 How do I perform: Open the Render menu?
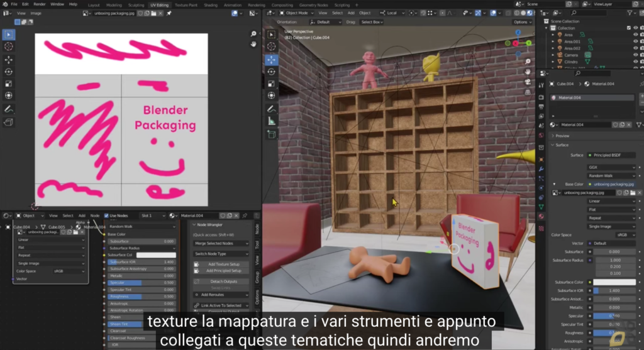pyautogui.click(x=40, y=4)
